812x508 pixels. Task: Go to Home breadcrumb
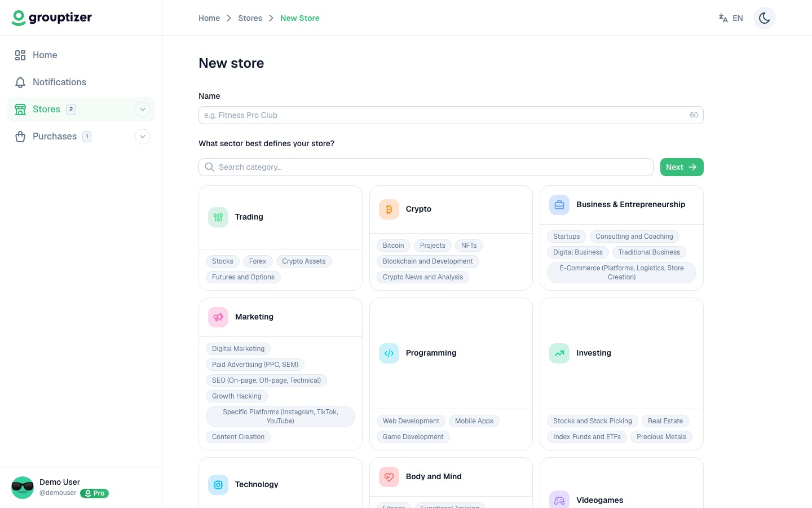[x=209, y=18]
